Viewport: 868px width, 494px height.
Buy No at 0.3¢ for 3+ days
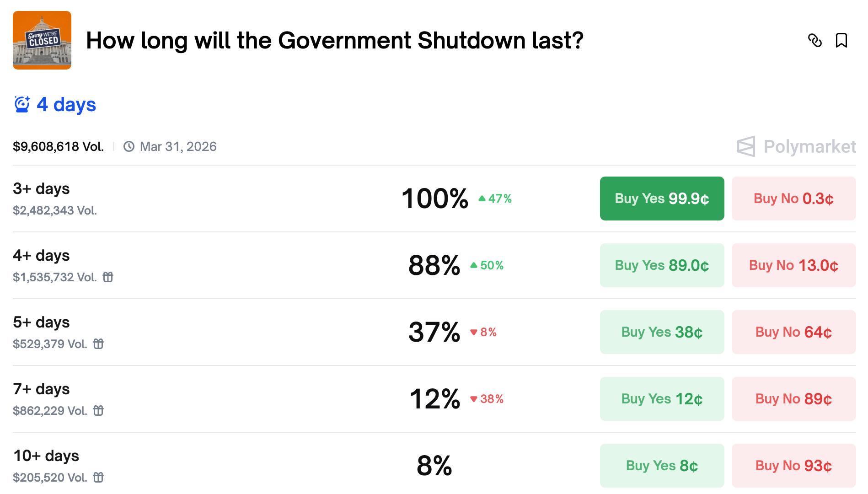(793, 199)
